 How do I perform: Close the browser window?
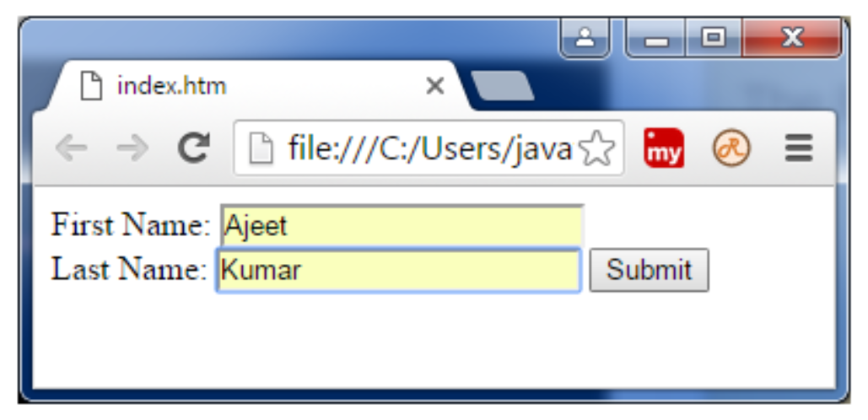[x=791, y=38]
